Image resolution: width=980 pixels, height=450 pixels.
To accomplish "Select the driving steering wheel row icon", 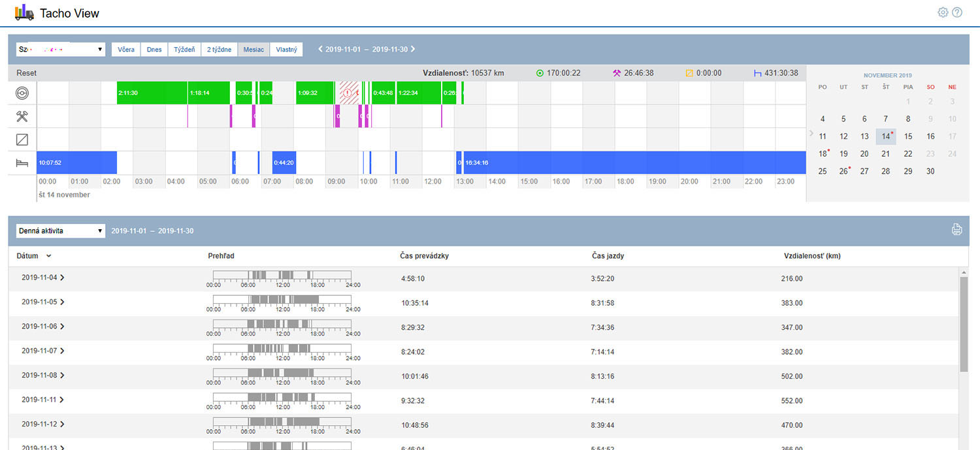I will click(x=22, y=93).
